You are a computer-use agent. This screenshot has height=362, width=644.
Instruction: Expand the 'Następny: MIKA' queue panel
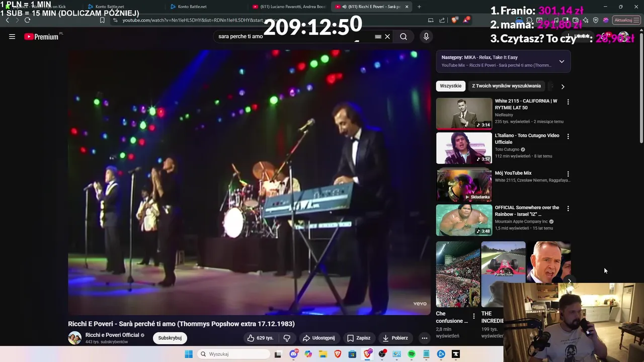pos(561,61)
